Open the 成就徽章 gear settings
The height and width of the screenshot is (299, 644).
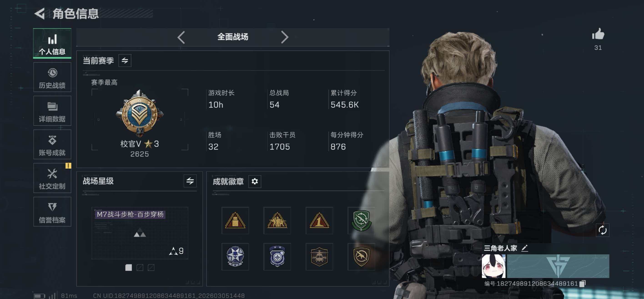click(254, 181)
